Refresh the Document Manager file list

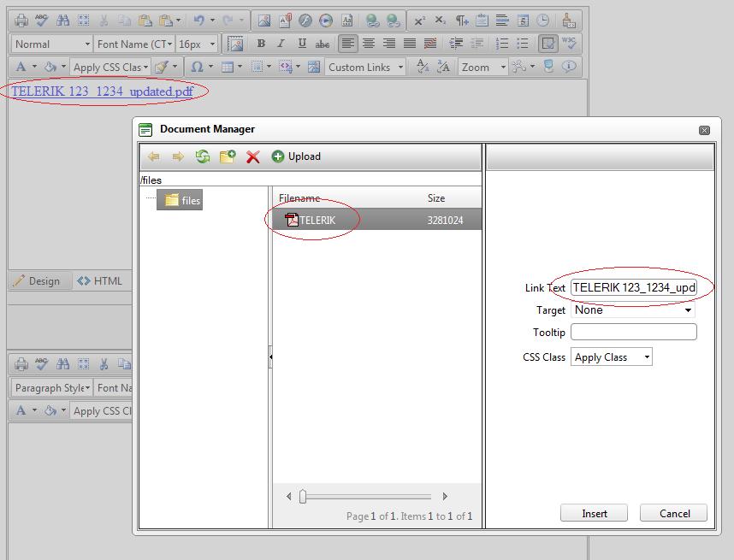[203, 156]
